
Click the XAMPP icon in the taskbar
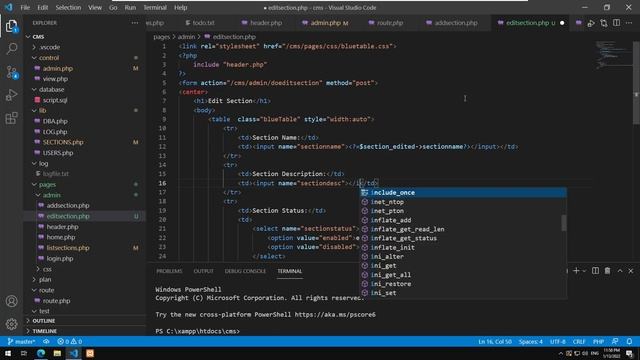[x=90, y=353]
